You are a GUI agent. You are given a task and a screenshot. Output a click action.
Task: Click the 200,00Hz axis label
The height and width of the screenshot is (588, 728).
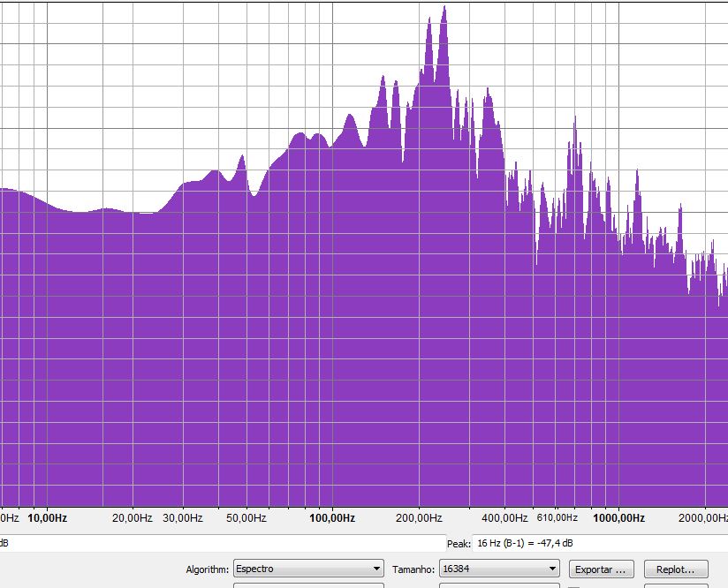tap(419, 518)
